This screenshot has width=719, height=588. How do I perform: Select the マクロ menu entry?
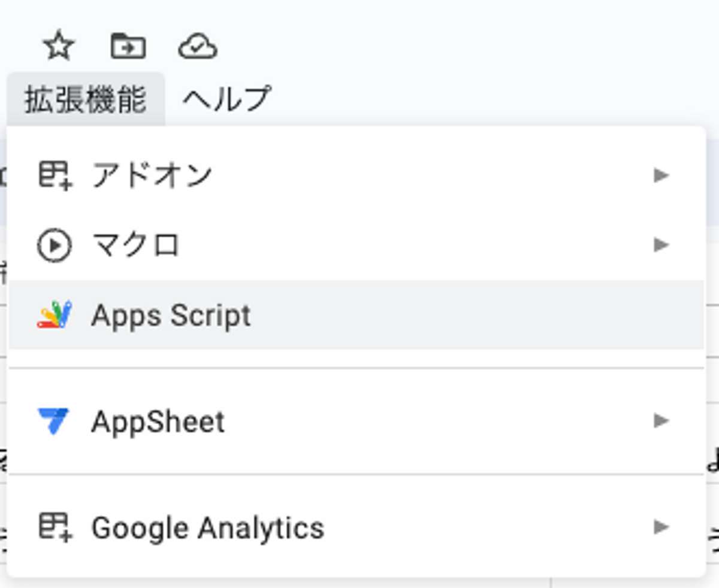click(x=136, y=245)
